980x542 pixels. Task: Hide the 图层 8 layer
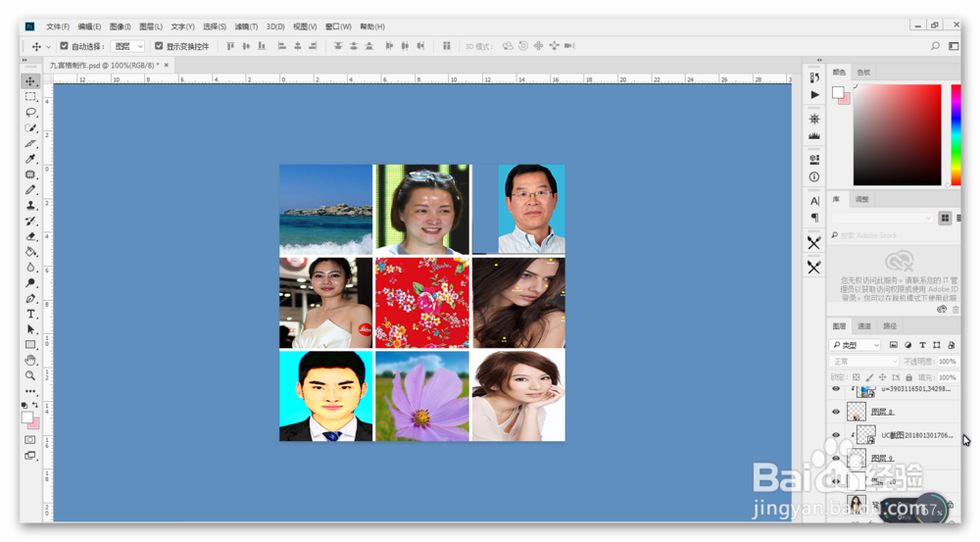pos(836,412)
